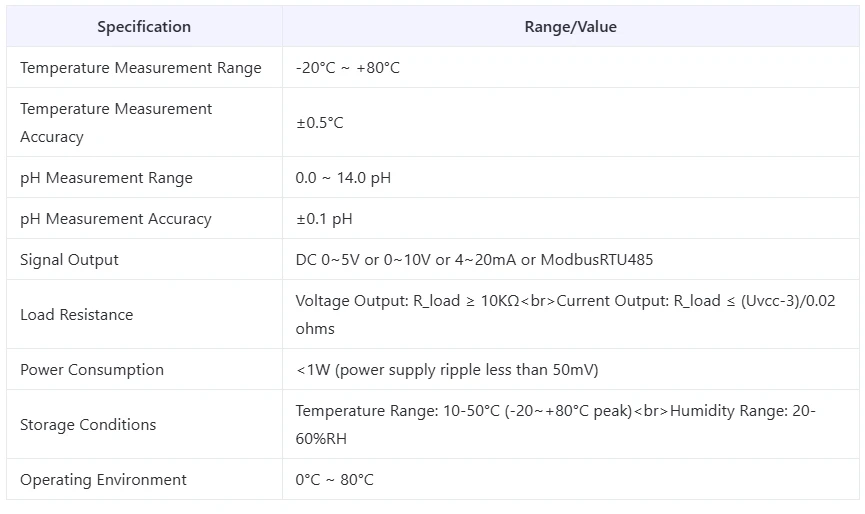Click the ±0.5°C accuracy value

point(320,123)
